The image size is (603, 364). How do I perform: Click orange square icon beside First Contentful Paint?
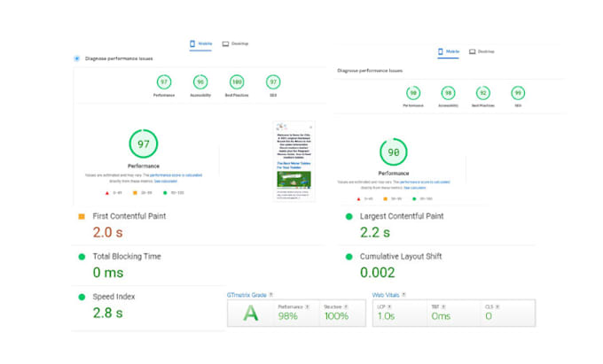point(82,217)
